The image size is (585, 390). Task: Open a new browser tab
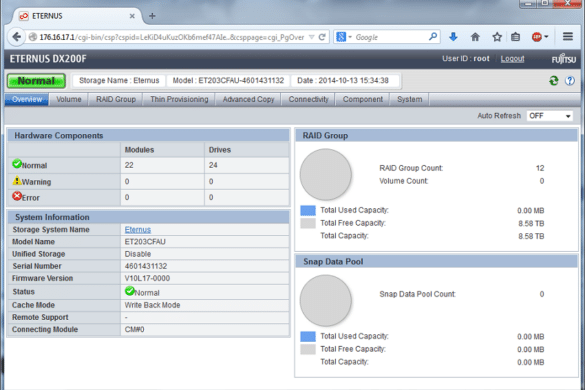coord(152,16)
